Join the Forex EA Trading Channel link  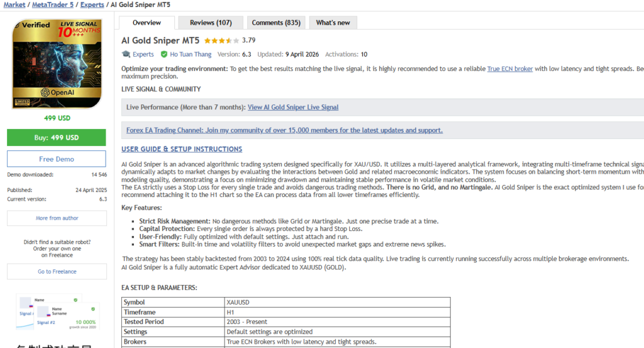[284, 130]
